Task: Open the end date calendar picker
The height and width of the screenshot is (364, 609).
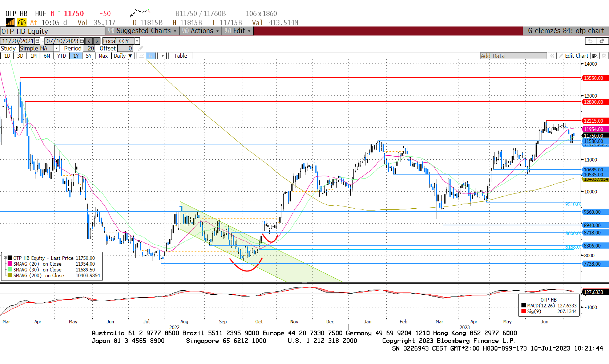Action: [x=82, y=41]
